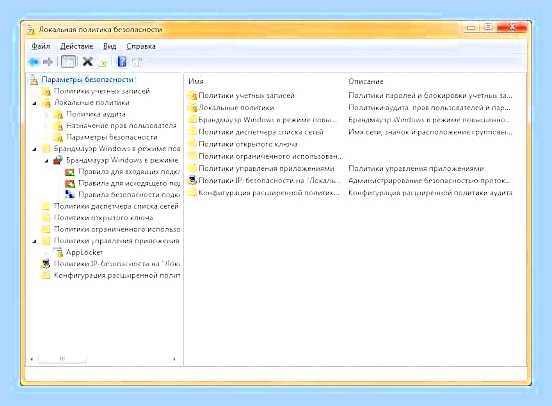Collapse the nested Брандмауэр Windows в режиме node

pyautogui.click(x=47, y=161)
